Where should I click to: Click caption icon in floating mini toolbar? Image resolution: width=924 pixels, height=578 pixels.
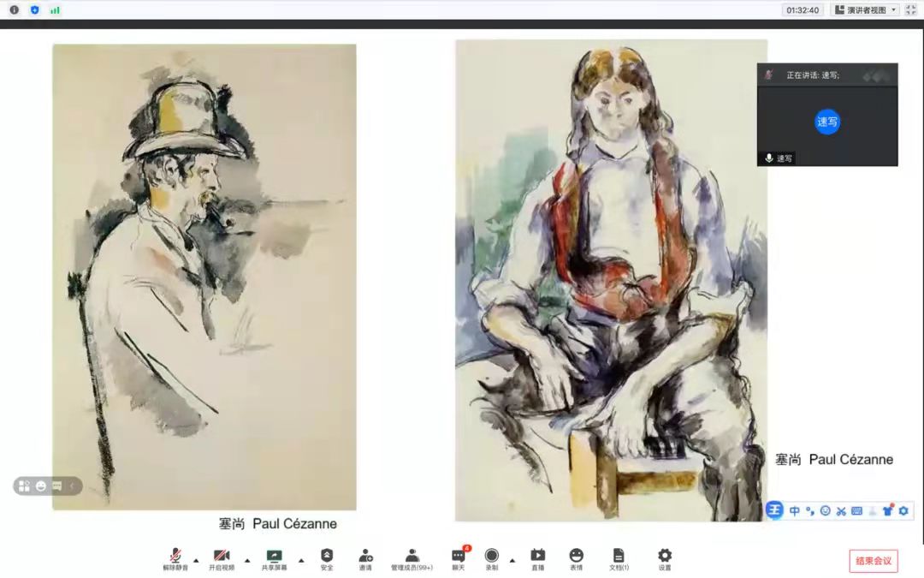(57, 486)
